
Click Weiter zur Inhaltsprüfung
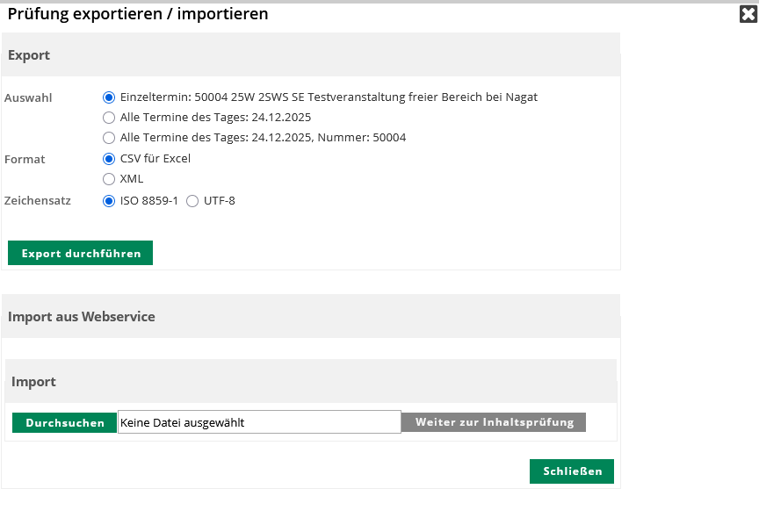494,422
